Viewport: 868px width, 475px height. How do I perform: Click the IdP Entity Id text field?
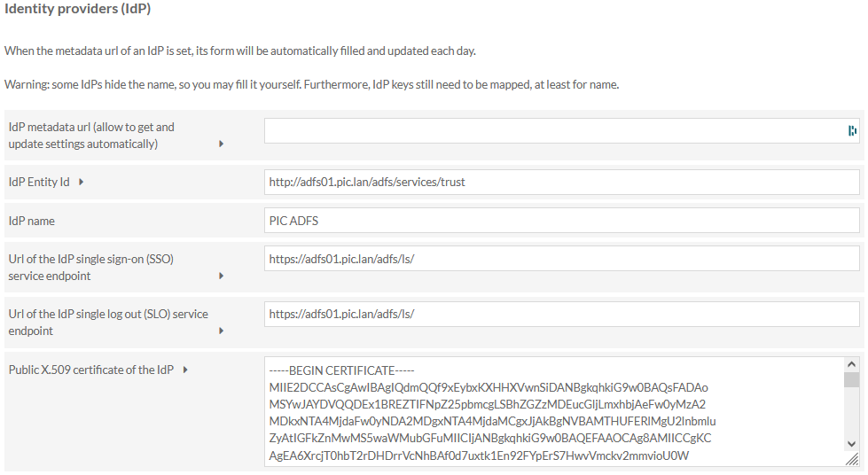pos(562,183)
